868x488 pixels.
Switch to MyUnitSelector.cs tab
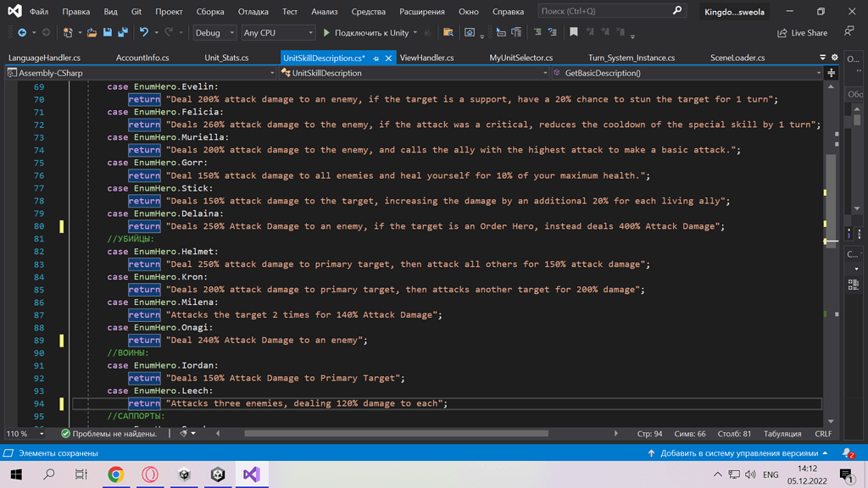(521, 58)
